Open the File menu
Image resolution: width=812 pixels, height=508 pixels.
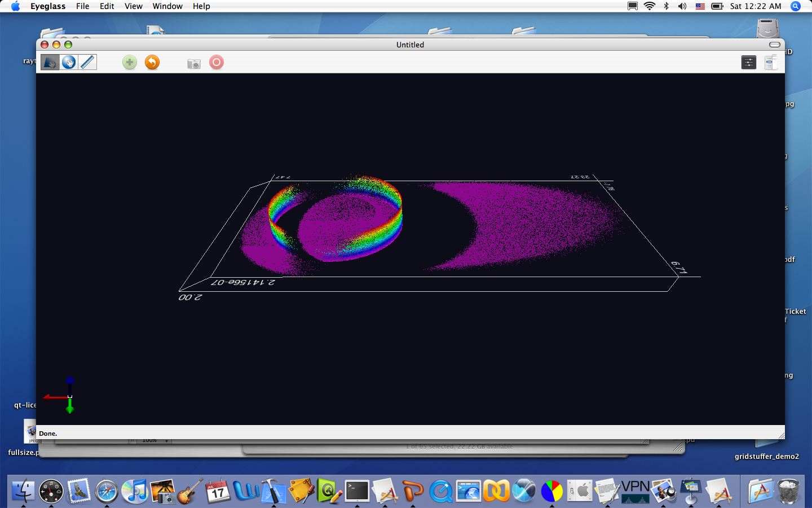(82, 6)
